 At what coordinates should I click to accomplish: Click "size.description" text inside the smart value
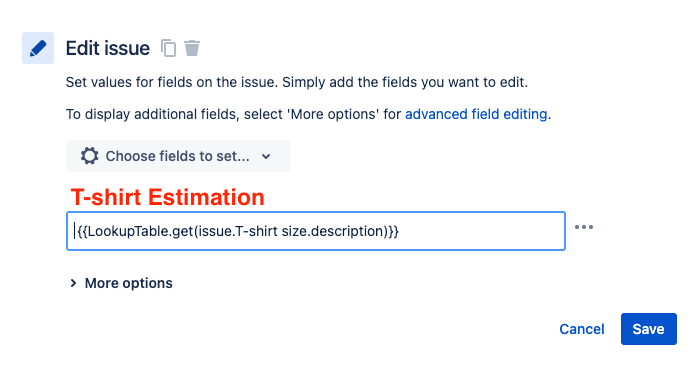(x=333, y=231)
